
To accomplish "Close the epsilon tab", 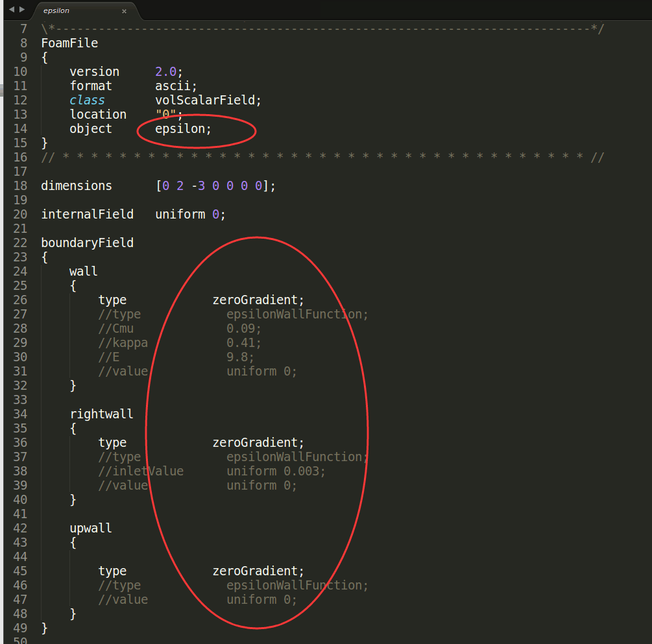I will coord(124,11).
